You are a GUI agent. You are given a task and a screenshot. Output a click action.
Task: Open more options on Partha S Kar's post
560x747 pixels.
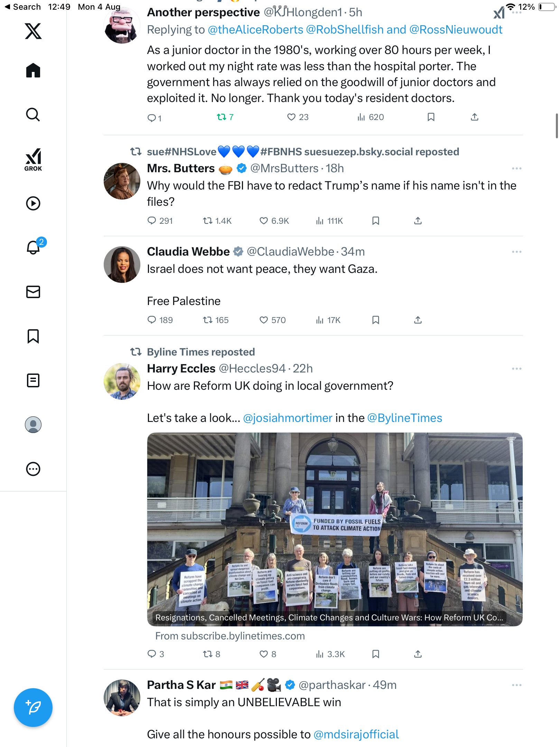(516, 685)
